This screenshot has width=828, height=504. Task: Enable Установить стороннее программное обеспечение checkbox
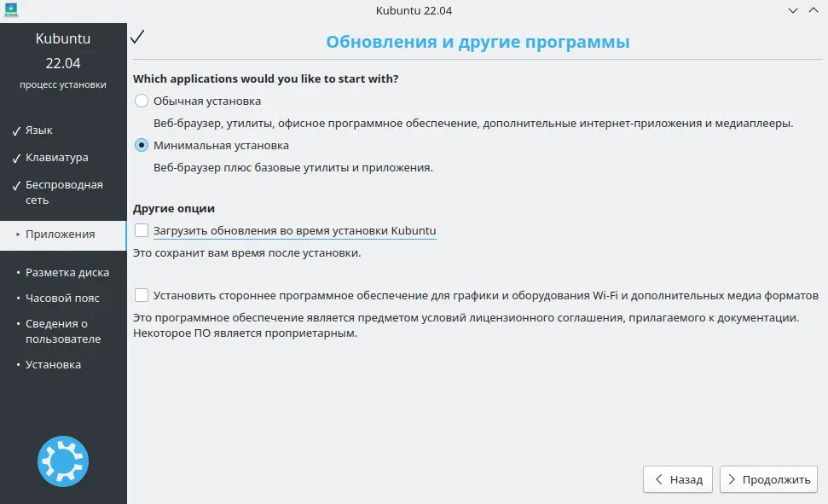point(142,295)
